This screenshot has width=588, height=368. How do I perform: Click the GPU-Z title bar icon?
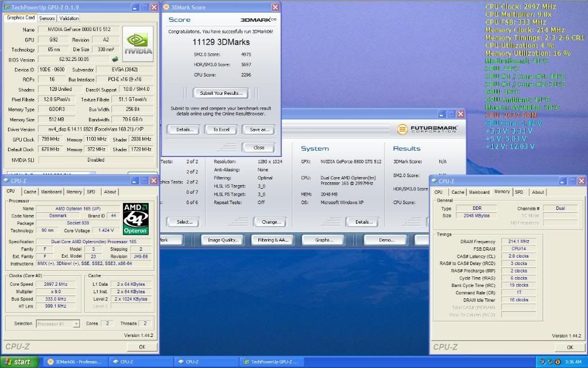tap(6, 7)
